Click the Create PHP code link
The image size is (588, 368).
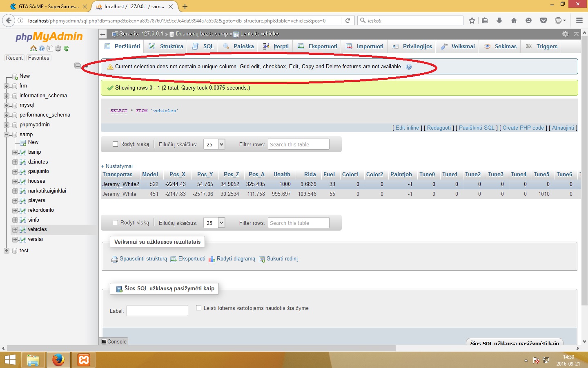click(523, 128)
